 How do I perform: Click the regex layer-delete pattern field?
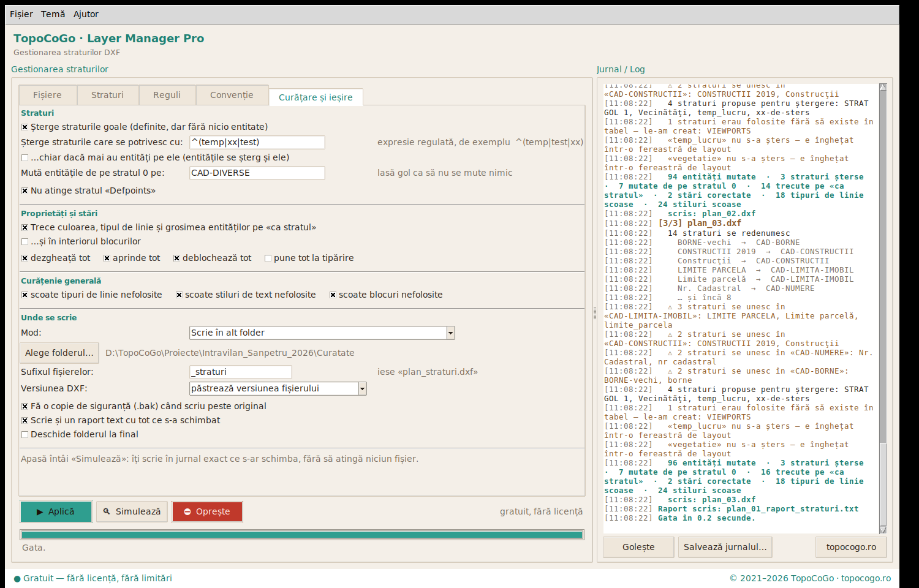point(257,142)
